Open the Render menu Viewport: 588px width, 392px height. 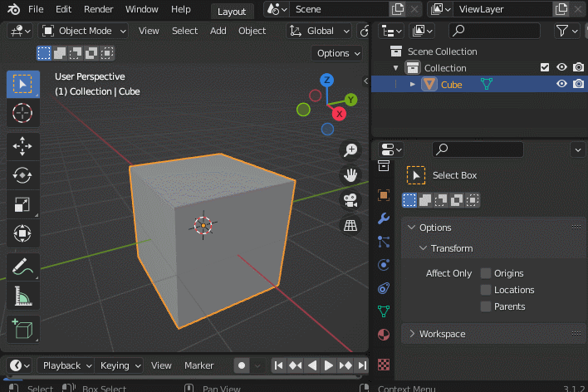(x=99, y=9)
